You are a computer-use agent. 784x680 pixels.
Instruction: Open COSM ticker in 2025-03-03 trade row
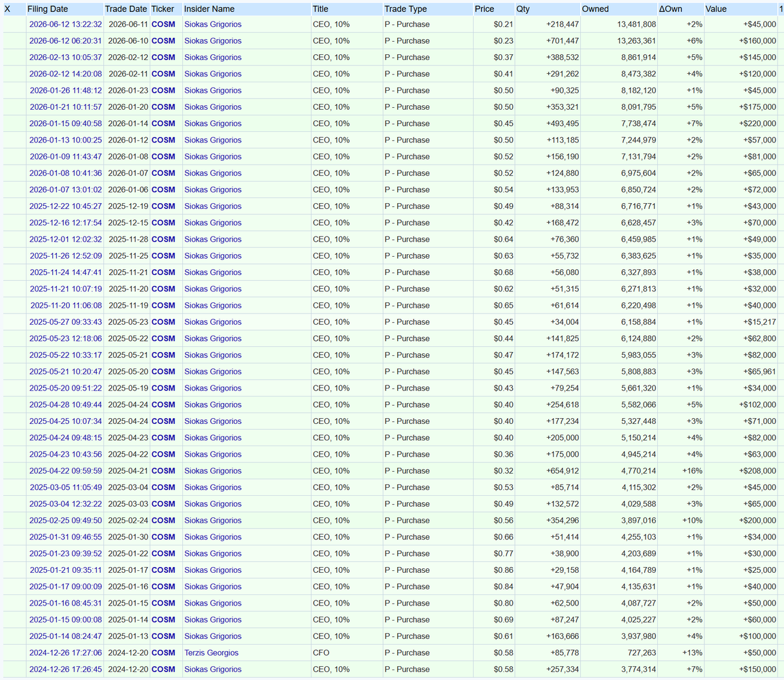click(x=163, y=504)
